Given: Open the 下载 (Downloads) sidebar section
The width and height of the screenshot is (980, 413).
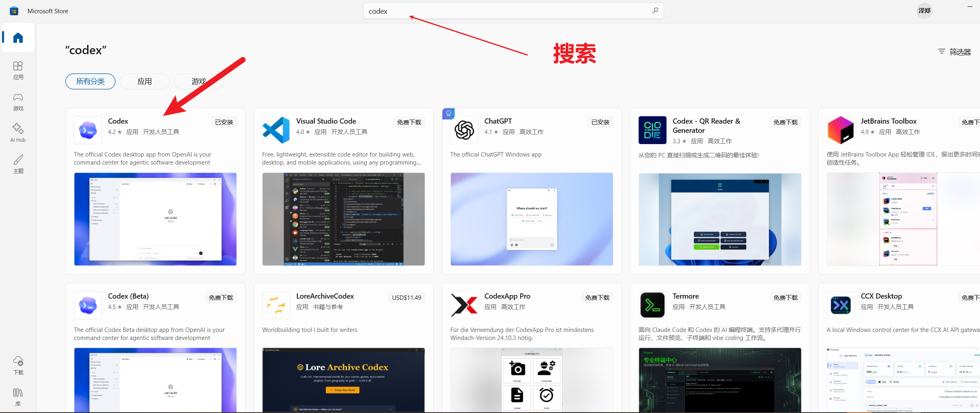Looking at the screenshot, I should (18, 365).
